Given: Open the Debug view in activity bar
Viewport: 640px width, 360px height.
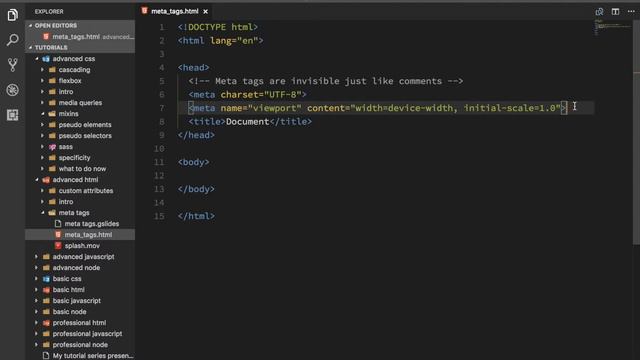Looking at the screenshot, I should click(x=12, y=90).
